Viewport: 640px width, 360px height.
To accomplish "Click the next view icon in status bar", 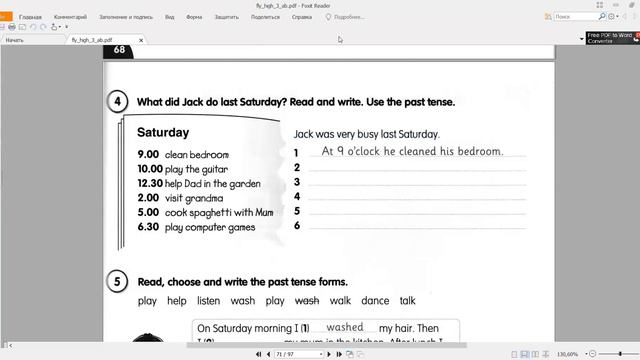I will pos(360,354).
